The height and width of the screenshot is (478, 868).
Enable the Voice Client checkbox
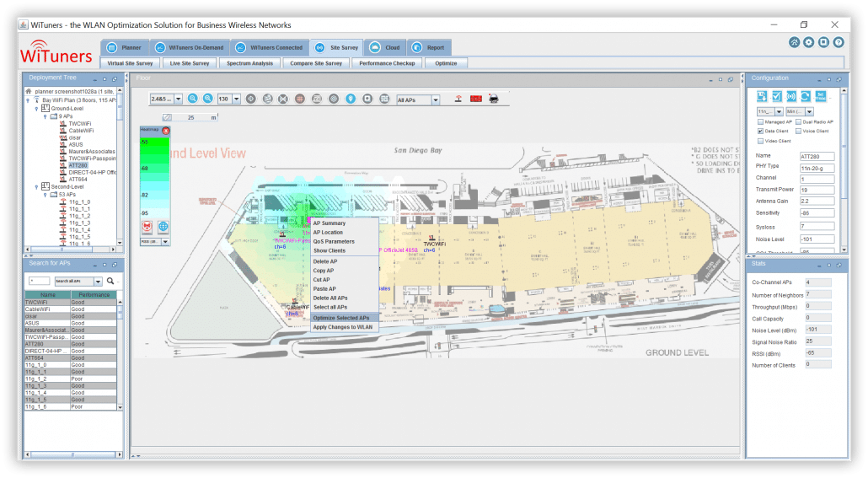point(798,132)
